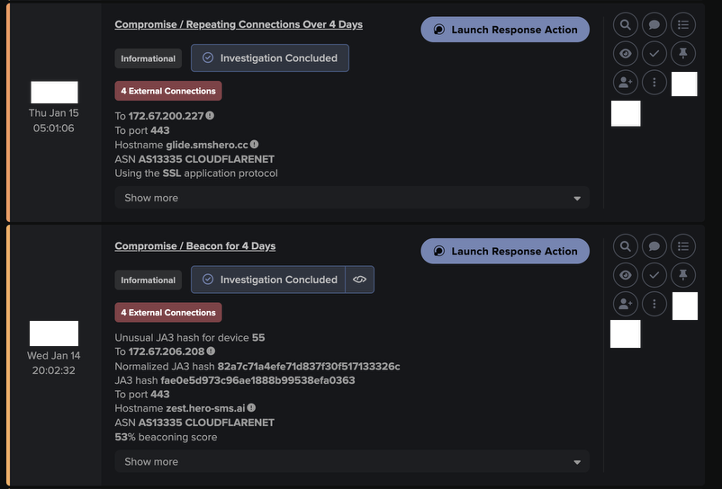Pin the Repeating Connections alert
The image size is (722, 489).
683,54
